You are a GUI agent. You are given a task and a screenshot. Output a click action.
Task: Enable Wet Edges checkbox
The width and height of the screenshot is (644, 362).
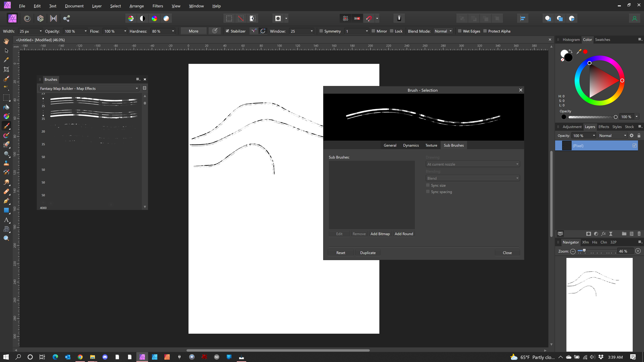pyautogui.click(x=460, y=31)
